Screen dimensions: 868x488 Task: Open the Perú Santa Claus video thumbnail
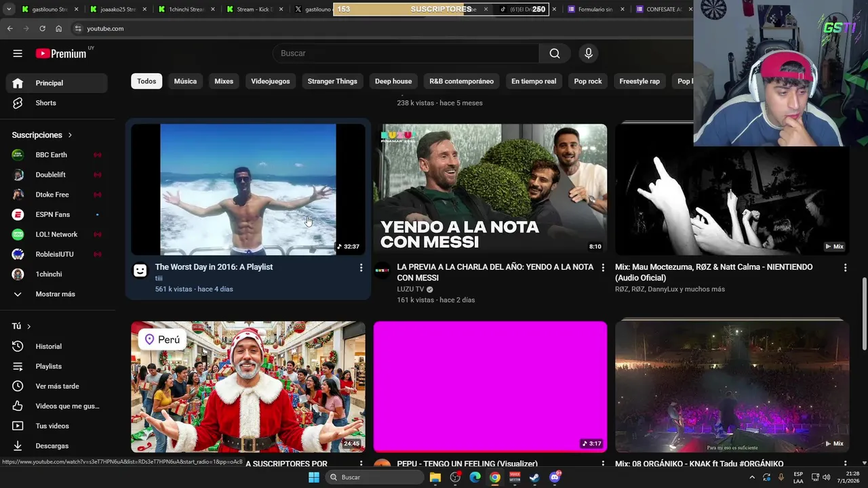[248, 386]
